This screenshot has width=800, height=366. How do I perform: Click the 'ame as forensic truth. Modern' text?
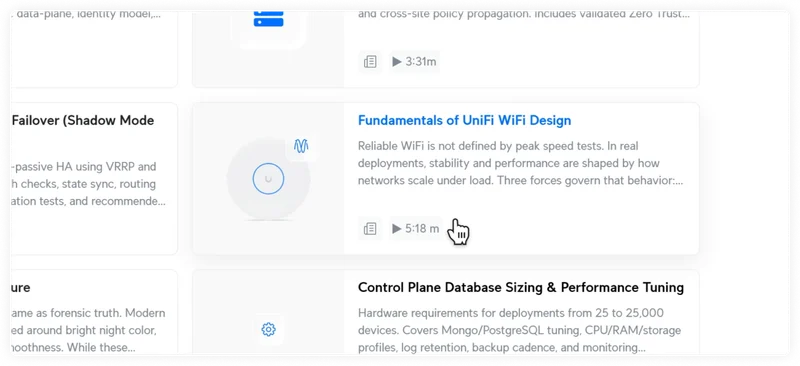point(88,312)
